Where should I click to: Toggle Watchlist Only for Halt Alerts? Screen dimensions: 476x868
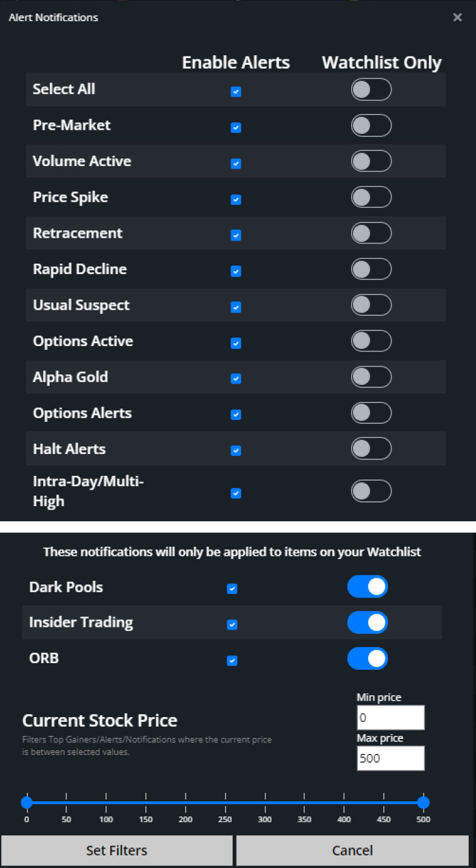click(x=371, y=449)
